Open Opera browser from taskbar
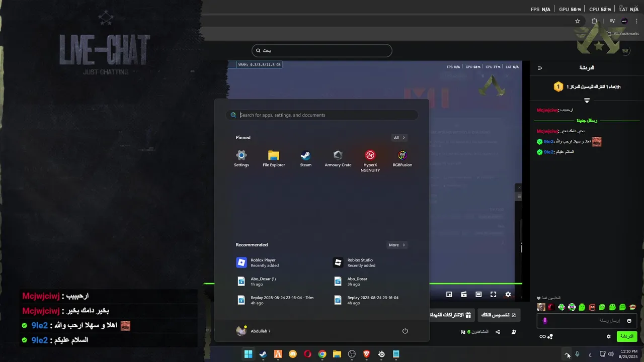Image resolution: width=644 pixels, height=362 pixels. point(307,354)
